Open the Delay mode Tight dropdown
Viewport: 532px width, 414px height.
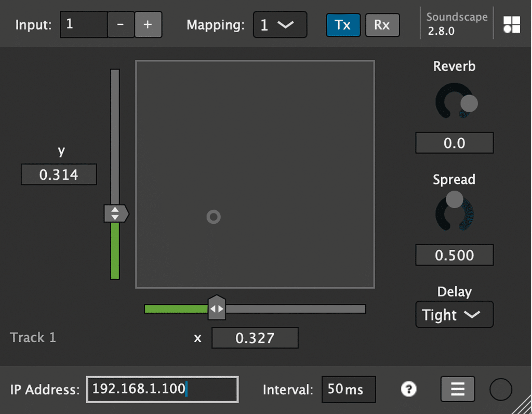point(454,315)
